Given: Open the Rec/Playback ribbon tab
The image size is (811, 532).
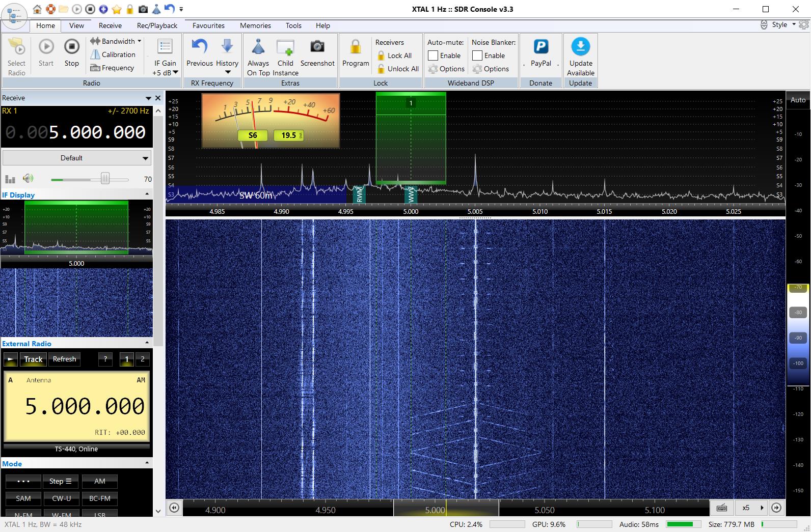Looking at the screenshot, I should tap(157, 25).
